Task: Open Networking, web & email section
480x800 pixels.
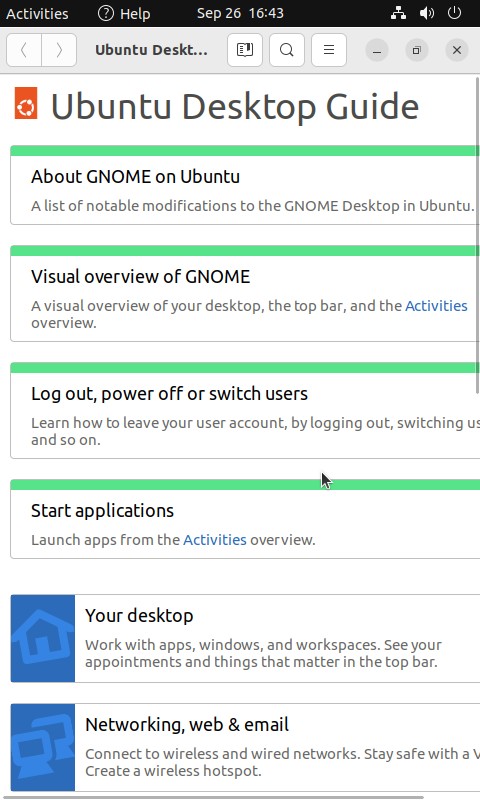Action: pyautogui.click(x=187, y=724)
